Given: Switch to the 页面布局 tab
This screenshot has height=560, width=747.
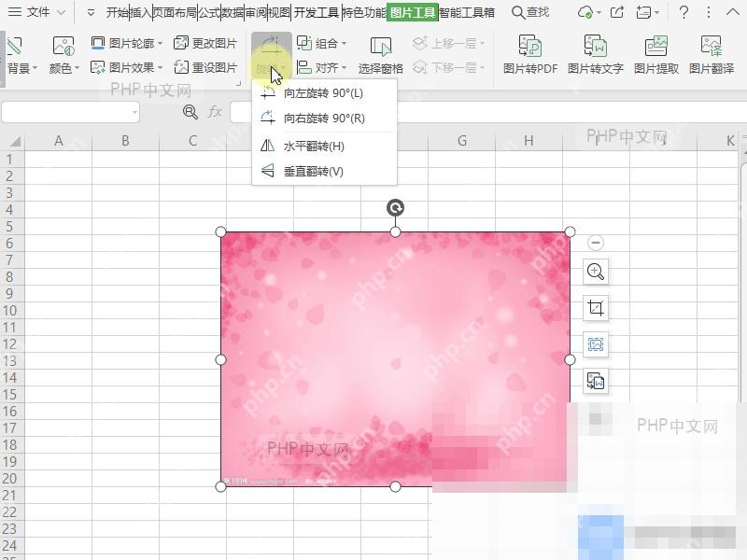Looking at the screenshot, I should tap(175, 12).
